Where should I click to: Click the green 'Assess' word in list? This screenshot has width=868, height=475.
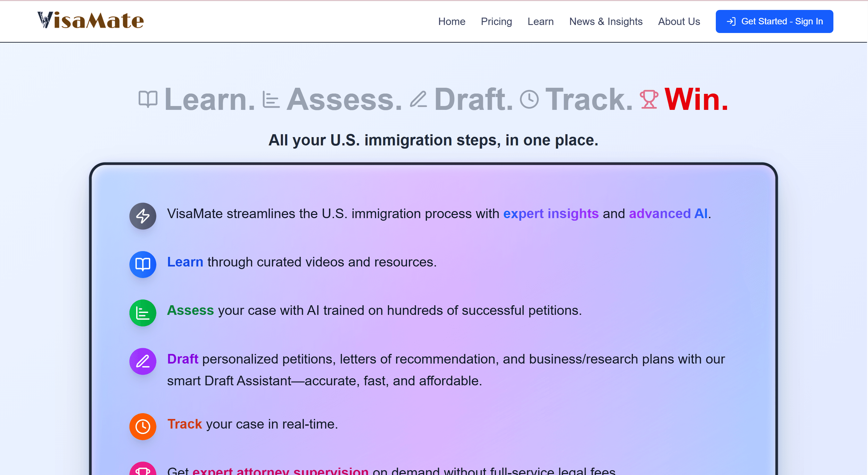(x=190, y=310)
